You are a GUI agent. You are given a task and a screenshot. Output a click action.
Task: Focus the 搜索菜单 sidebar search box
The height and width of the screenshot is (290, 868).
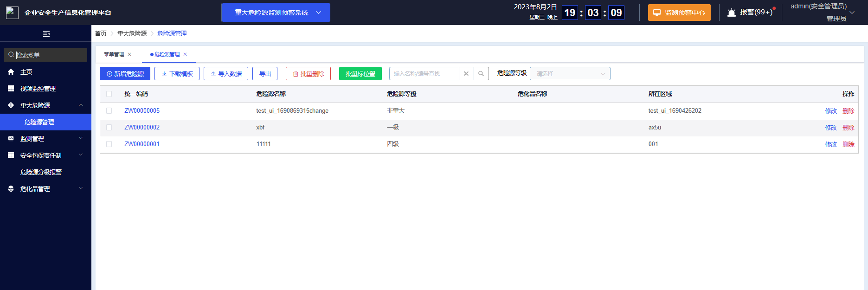tap(45, 55)
